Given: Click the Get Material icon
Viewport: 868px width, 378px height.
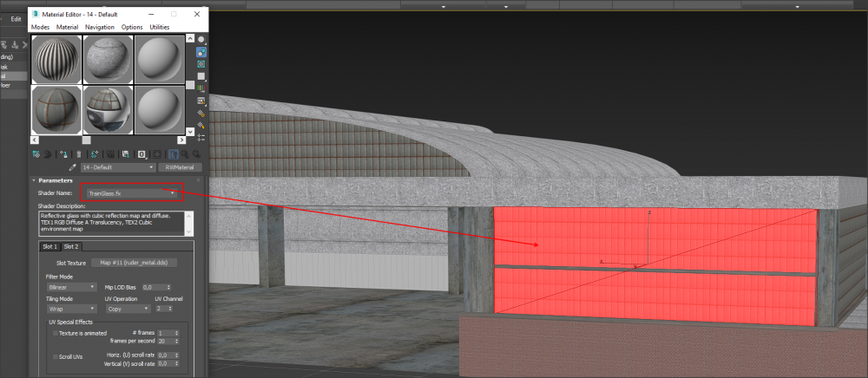Looking at the screenshot, I should (36, 153).
